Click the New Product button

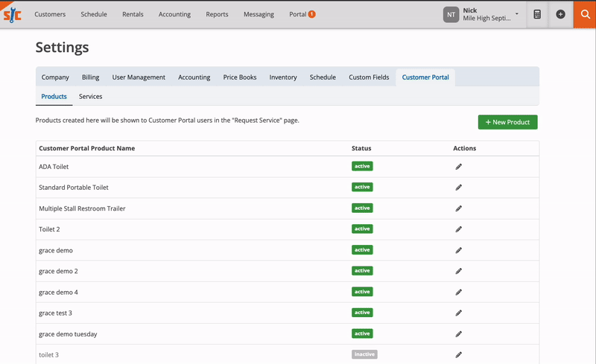507,122
